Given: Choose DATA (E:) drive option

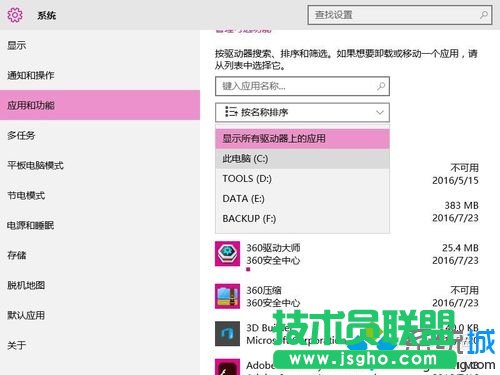Looking at the screenshot, I should (302, 199).
